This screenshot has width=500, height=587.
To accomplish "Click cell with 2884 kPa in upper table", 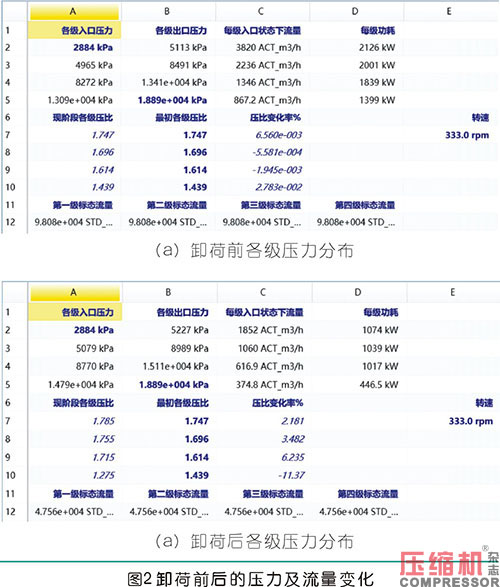I will (x=74, y=48).
